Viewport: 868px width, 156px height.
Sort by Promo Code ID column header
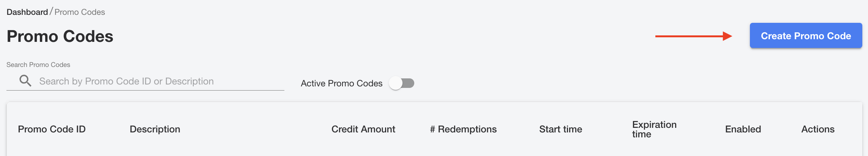pyautogui.click(x=52, y=129)
